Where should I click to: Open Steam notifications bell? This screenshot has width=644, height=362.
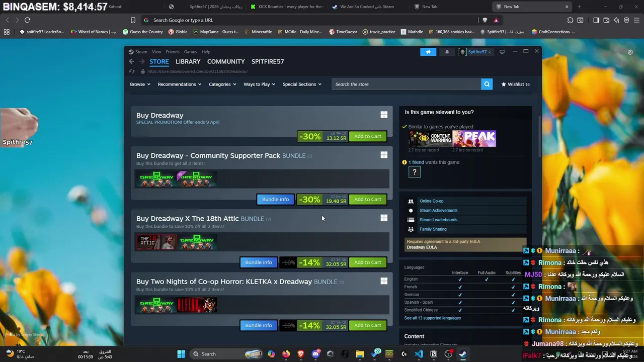[447, 52]
